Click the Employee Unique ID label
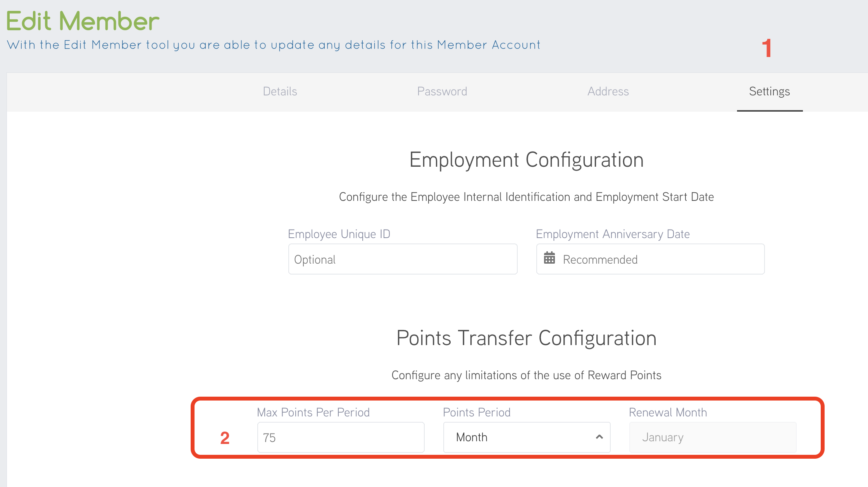The width and height of the screenshot is (868, 487). point(339,234)
